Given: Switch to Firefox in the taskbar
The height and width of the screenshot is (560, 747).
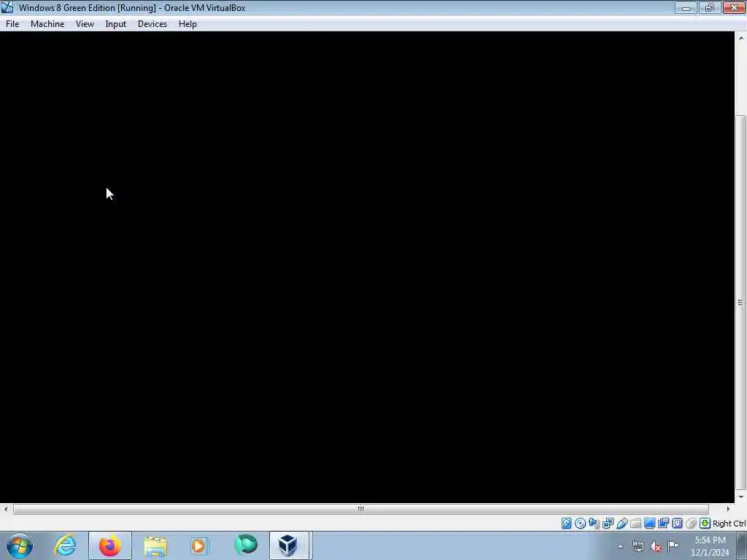Looking at the screenshot, I should click(x=110, y=545).
